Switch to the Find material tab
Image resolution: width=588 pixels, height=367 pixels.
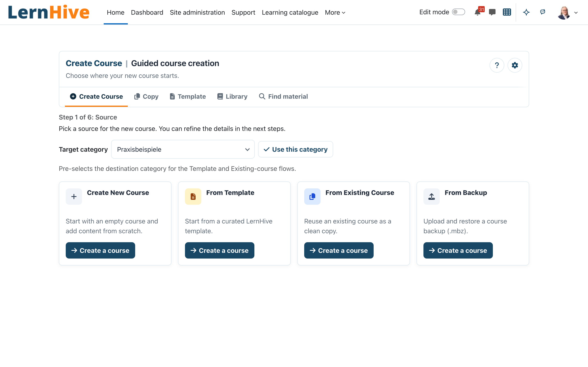click(x=283, y=96)
